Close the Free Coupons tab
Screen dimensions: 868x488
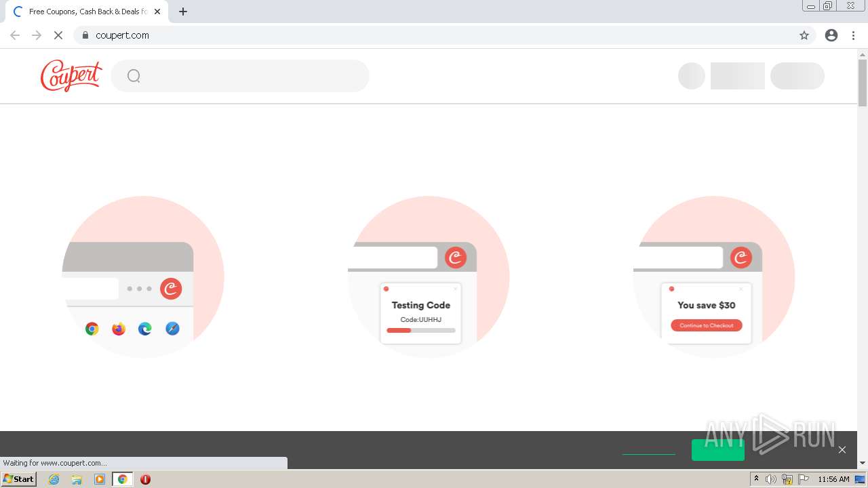pyautogui.click(x=157, y=12)
